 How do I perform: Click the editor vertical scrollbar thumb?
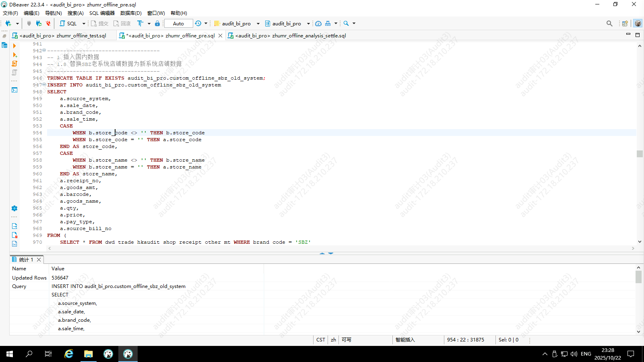coord(640,154)
